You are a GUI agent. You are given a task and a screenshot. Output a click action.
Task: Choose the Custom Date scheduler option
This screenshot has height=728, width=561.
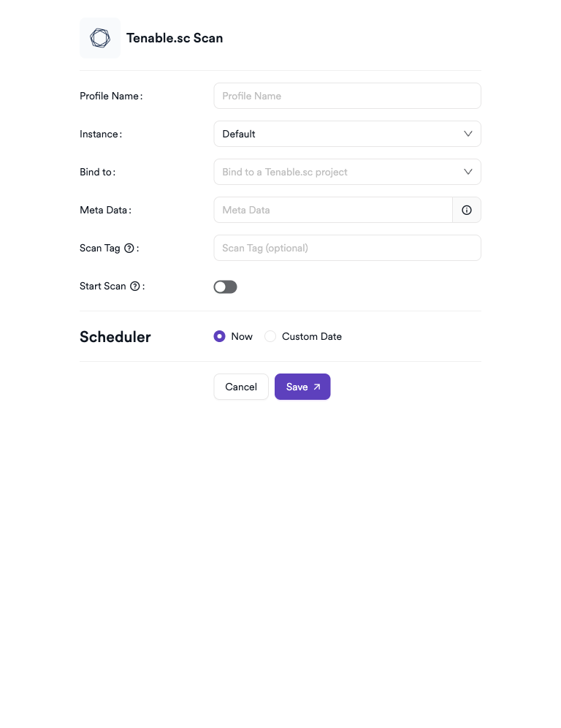point(270,336)
